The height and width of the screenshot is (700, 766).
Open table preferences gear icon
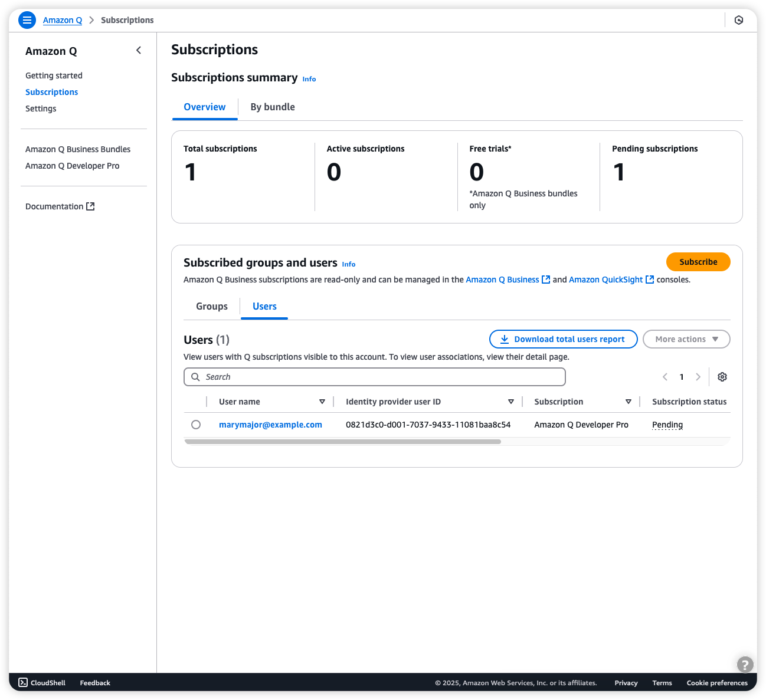pyautogui.click(x=722, y=377)
